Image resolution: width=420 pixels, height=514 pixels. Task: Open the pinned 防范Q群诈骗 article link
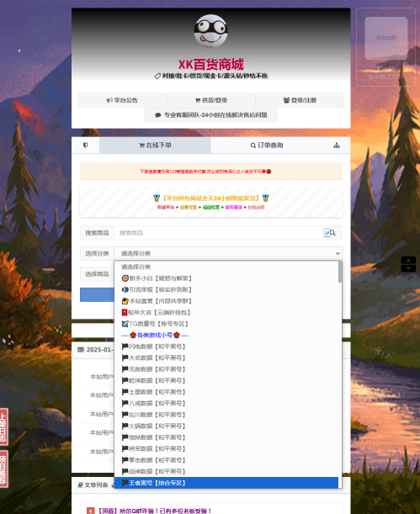154,511
